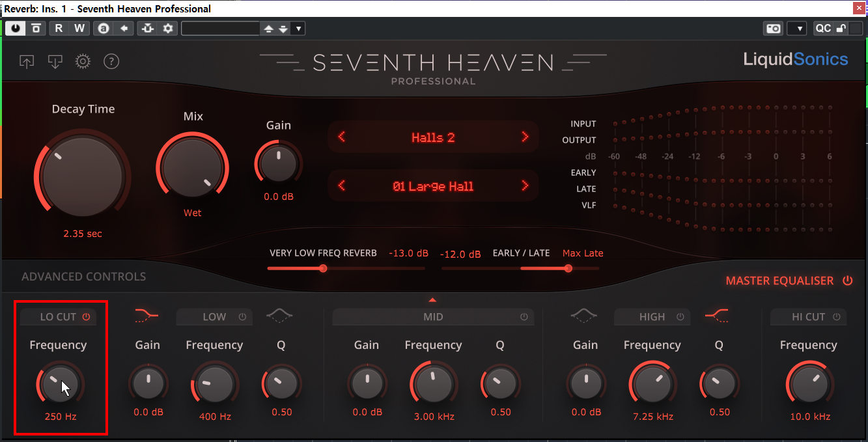The image size is (868, 442).
Task: Open the help question mark icon
Action: [111, 62]
